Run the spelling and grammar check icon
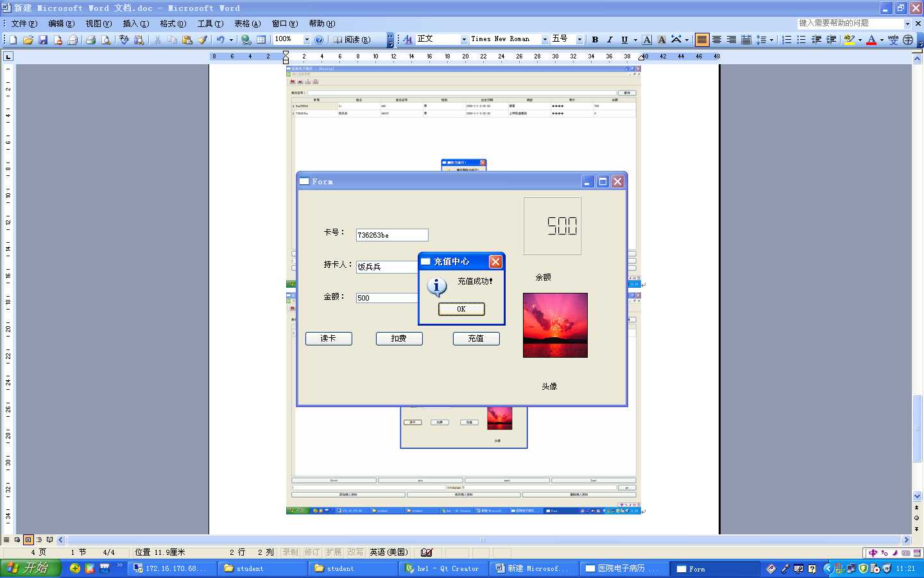This screenshot has height=578, width=924. [124, 40]
